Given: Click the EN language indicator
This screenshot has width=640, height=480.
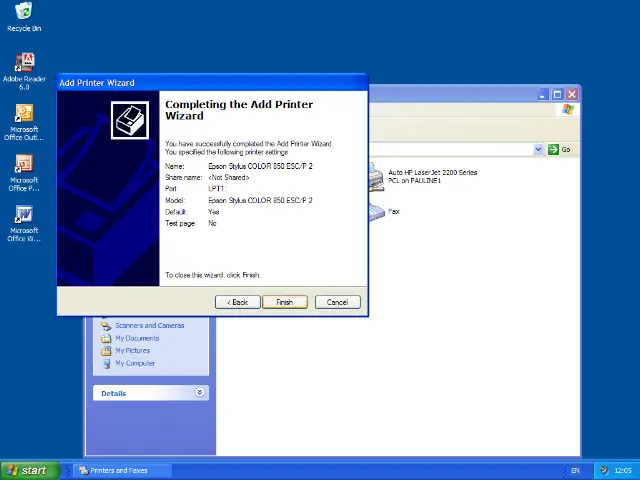Looking at the screenshot, I should pos(576,471).
